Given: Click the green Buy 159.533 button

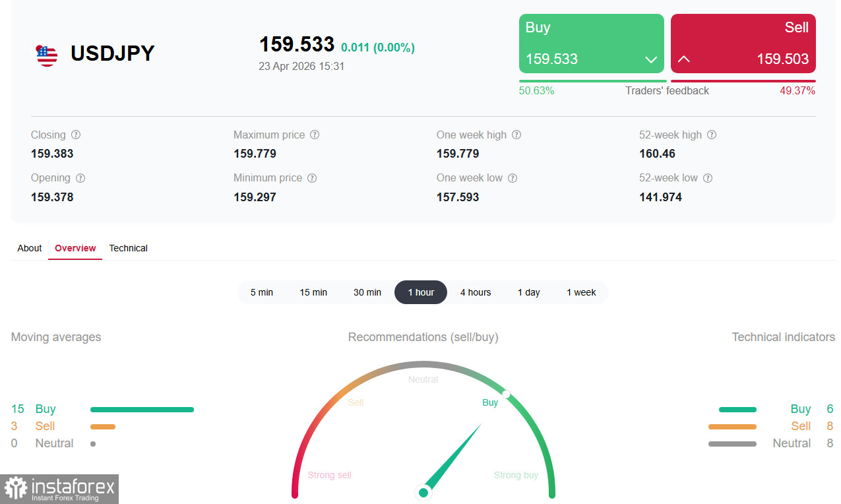Looking at the screenshot, I should [592, 44].
